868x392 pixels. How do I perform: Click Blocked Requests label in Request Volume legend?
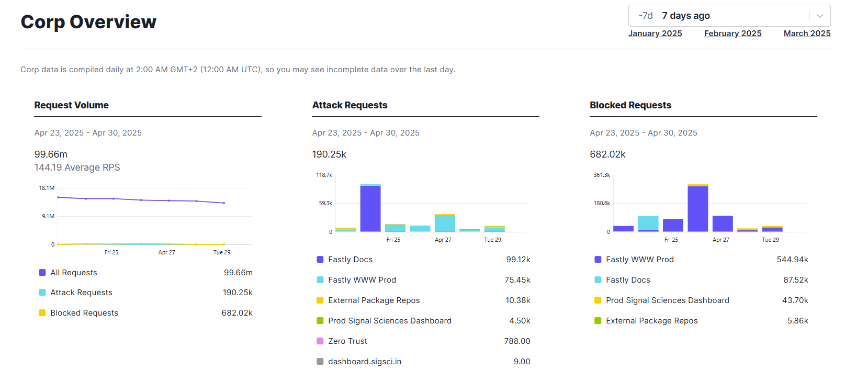click(x=84, y=313)
